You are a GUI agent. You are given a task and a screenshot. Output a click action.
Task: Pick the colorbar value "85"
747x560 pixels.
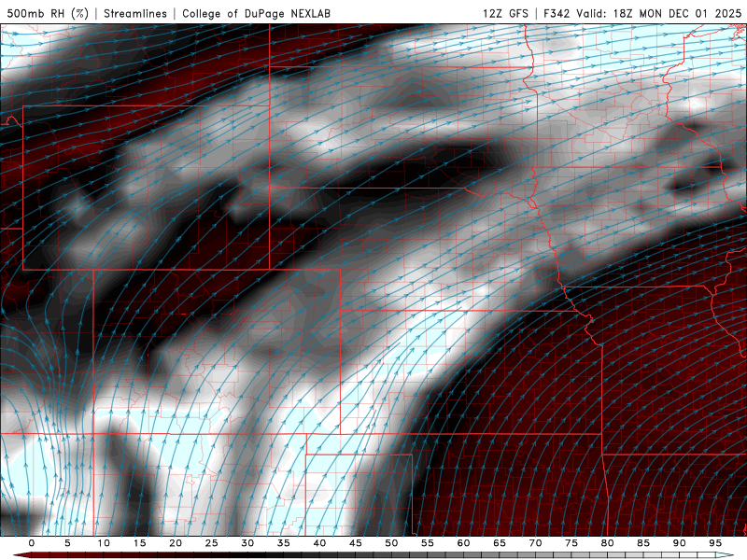click(643, 543)
